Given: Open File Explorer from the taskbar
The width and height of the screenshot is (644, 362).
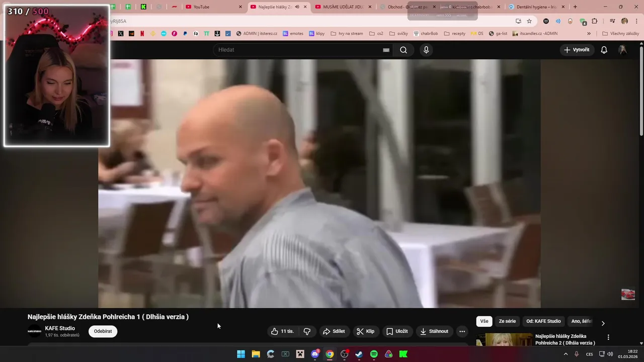Looking at the screenshot, I should tap(256, 354).
